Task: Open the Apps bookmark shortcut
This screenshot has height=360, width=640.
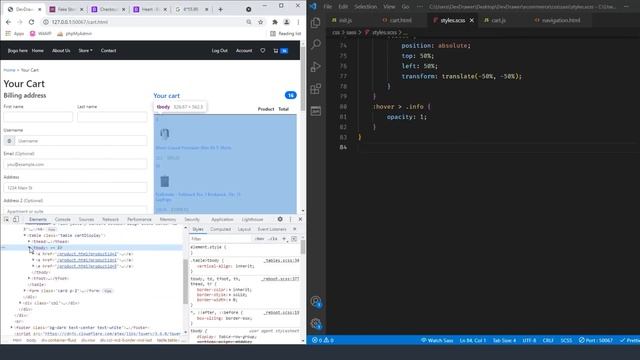Action: coord(15,33)
